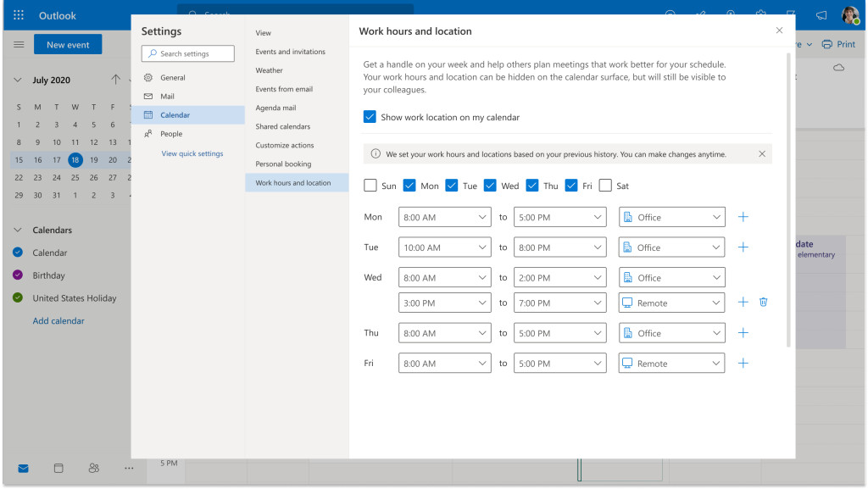Image resolution: width=868 pixels, height=489 pixels.
Task: Open more apps via the ellipsis at bottom left
Action: [x=129, y=468]
